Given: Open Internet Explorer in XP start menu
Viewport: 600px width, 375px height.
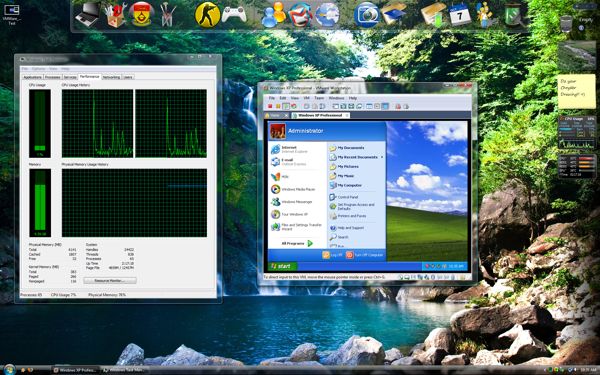Looking at the screenshot, I should (290, 150).
